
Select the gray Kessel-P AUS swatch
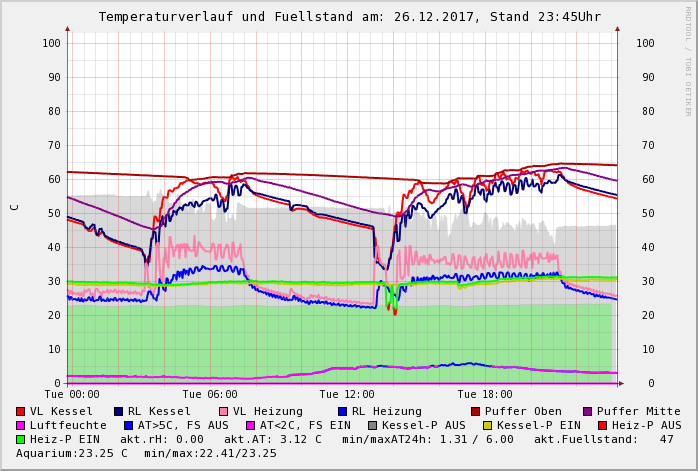(x=372, y=425)
